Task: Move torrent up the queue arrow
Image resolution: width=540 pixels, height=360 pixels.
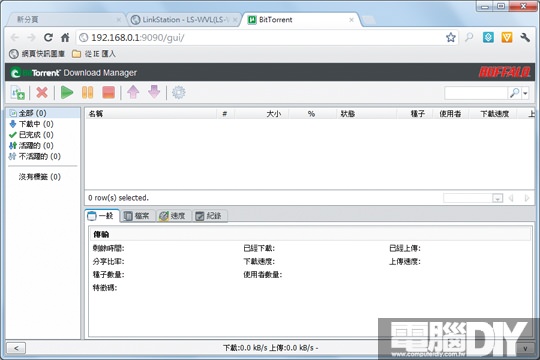Action: (133, 92)
